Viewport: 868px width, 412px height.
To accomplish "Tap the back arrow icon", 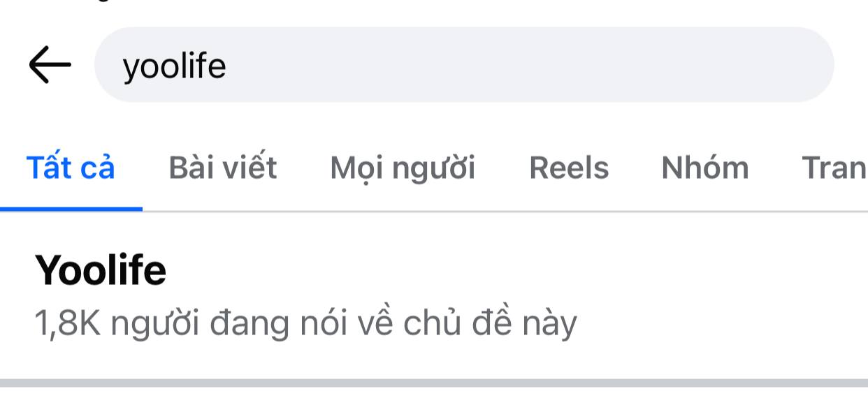I will click(50, 65).
